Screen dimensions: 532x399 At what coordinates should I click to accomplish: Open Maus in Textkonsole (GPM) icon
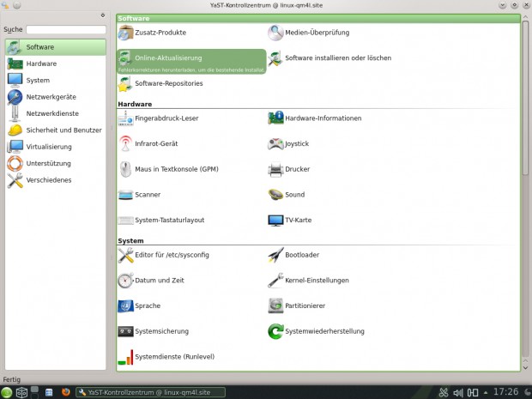click(125, 169)
